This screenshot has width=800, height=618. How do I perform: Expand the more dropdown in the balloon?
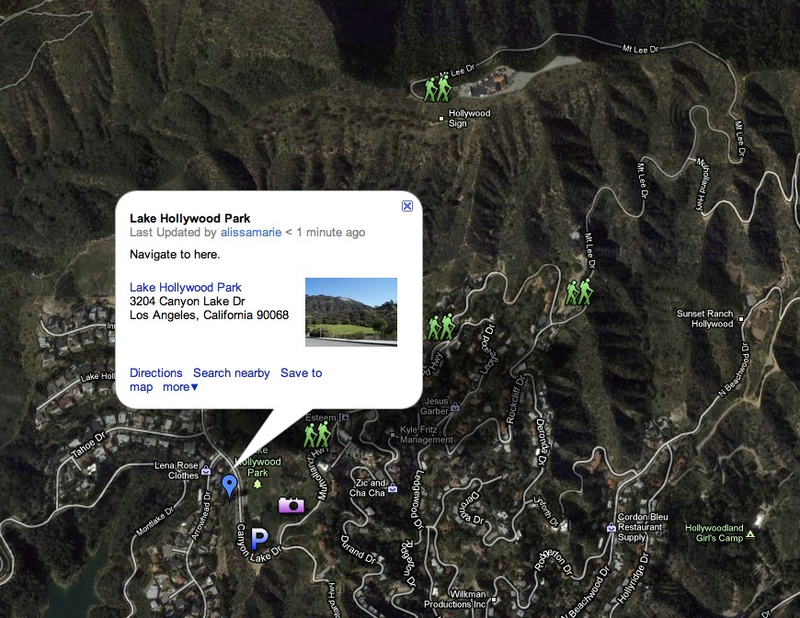point(180,387)
